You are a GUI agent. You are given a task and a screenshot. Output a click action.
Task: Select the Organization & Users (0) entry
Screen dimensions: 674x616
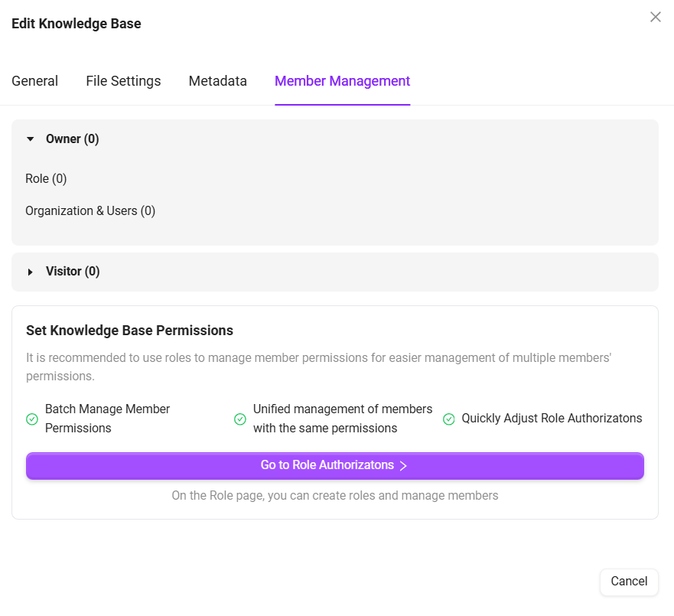pyautogui.click(x=90, y=211)
